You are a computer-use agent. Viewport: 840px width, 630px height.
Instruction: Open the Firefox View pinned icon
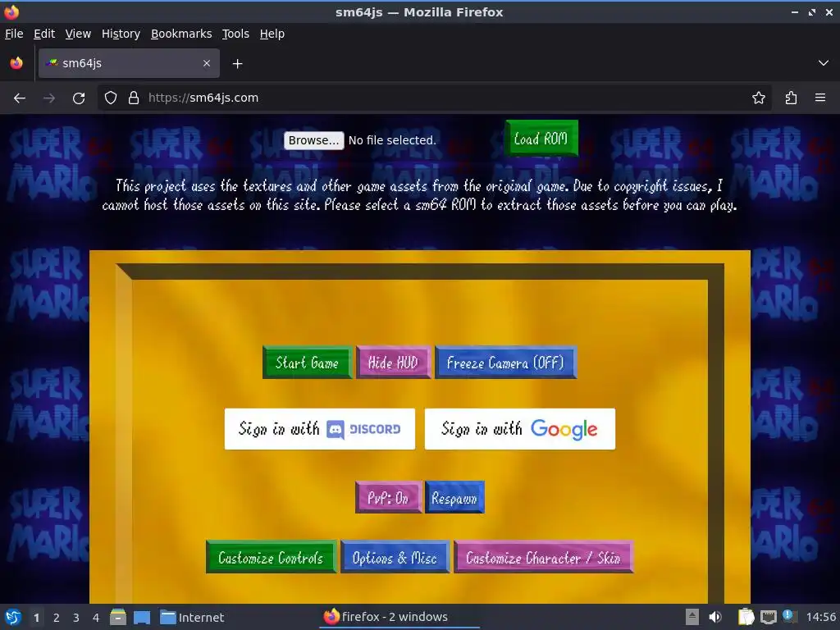pyautogui.click(x=16, y=63)
